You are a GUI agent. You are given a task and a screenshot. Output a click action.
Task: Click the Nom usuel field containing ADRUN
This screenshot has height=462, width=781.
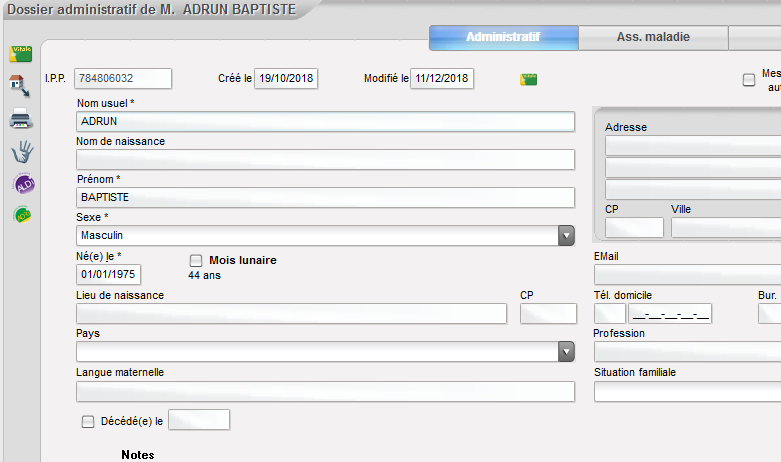[325, 121]
